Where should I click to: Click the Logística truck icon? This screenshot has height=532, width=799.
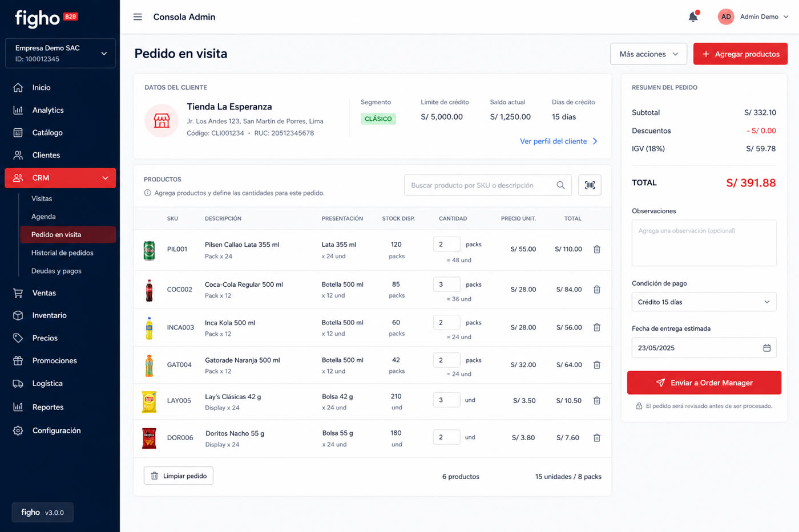[x=18, y=384]
